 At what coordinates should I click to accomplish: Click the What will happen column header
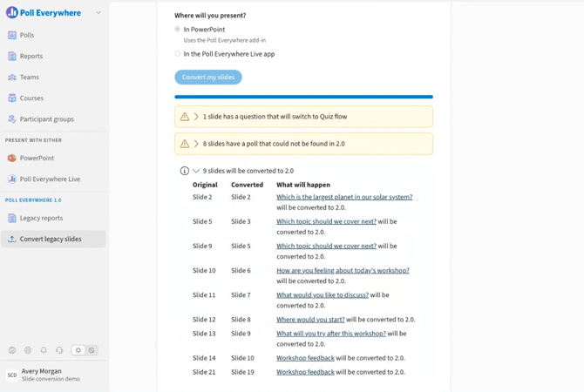pyautogui.click(x=303, y=185)
